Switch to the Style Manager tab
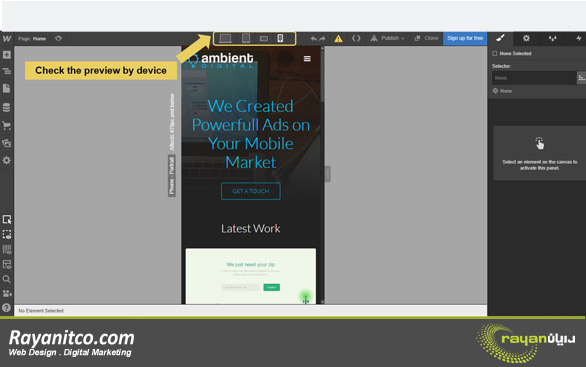586x367 pixels. coord(552,38)
